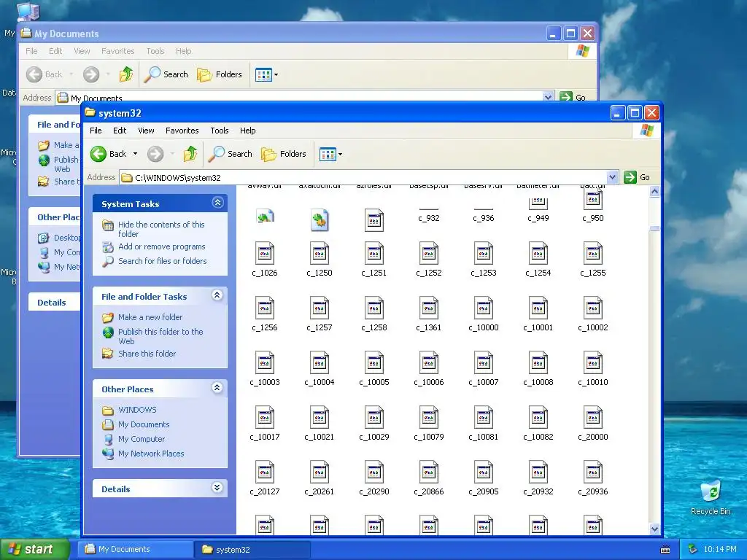Click Make a new folder in system32
This screenshot has height=560, width=747.
tap(150, 317)
